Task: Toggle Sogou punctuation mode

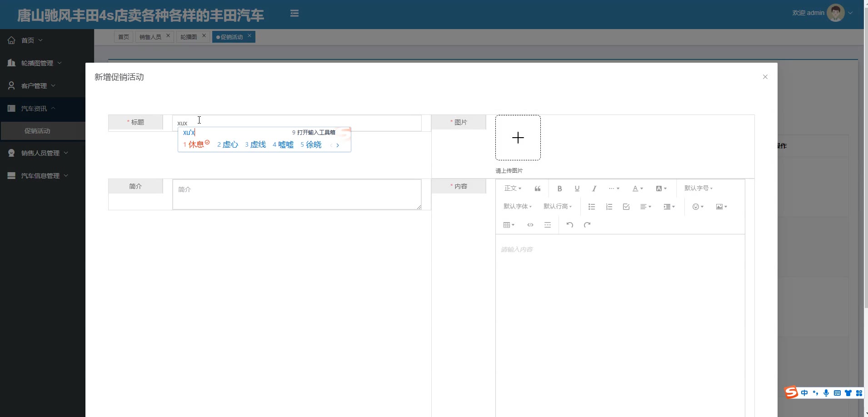Action: 815,393
